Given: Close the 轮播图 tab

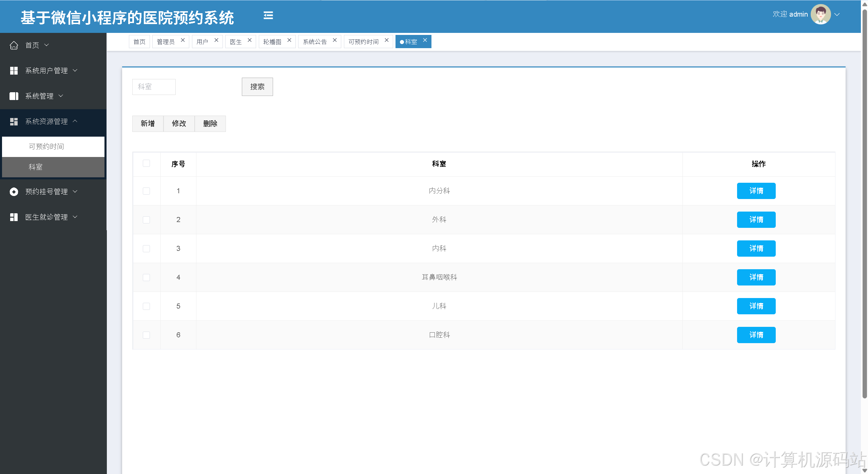Looking at the screenshot, I should (289, 40).
